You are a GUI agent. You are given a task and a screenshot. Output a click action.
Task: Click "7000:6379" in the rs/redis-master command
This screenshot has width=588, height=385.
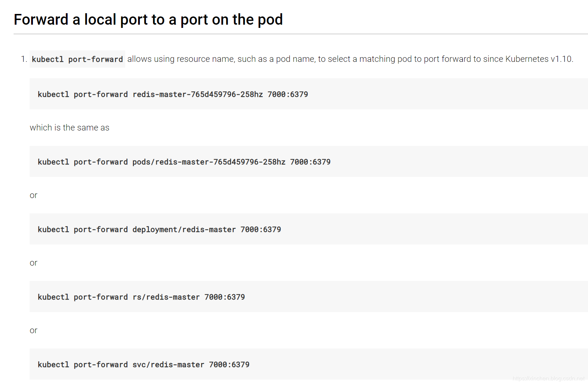click(225, 297)
